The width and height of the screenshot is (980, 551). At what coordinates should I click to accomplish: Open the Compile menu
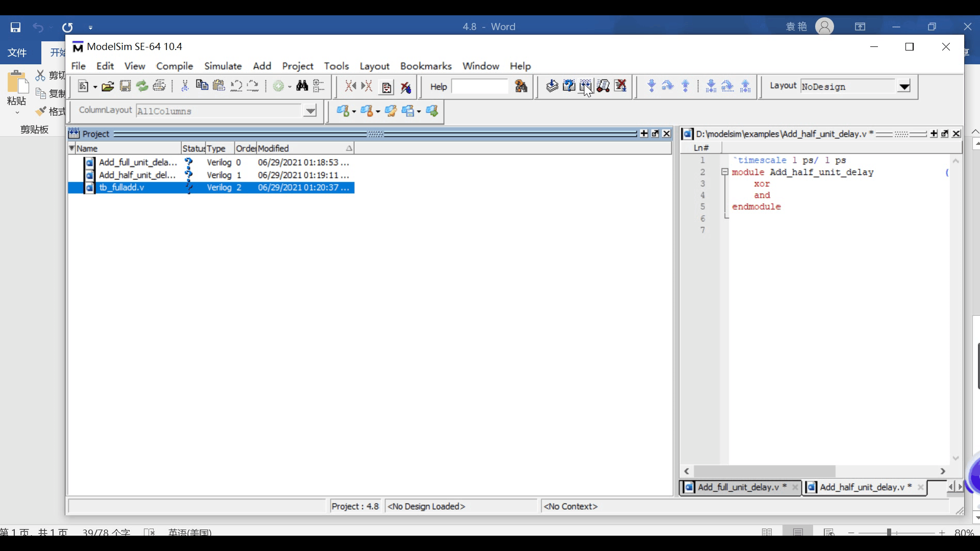tap(175, 66)
